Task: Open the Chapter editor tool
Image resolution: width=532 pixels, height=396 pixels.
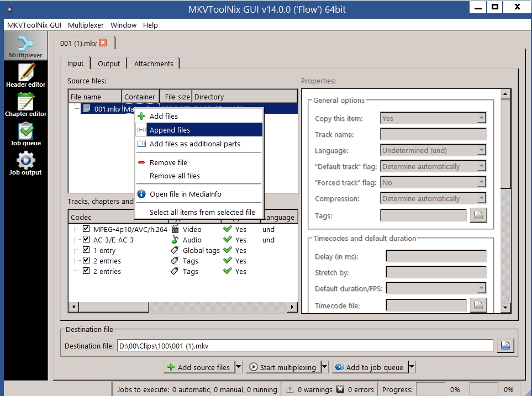Action: click(25, 104)
